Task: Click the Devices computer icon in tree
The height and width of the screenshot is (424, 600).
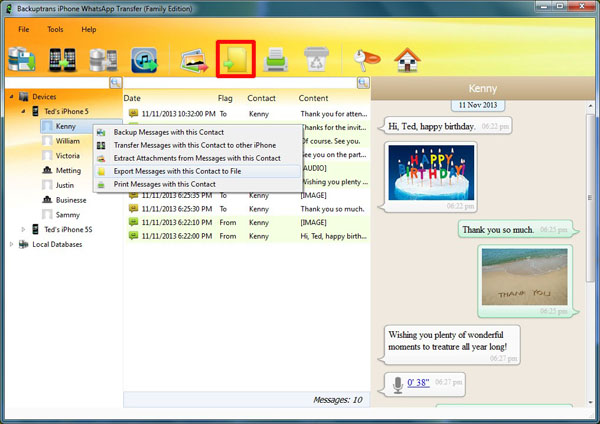Action: coord(24,97)
